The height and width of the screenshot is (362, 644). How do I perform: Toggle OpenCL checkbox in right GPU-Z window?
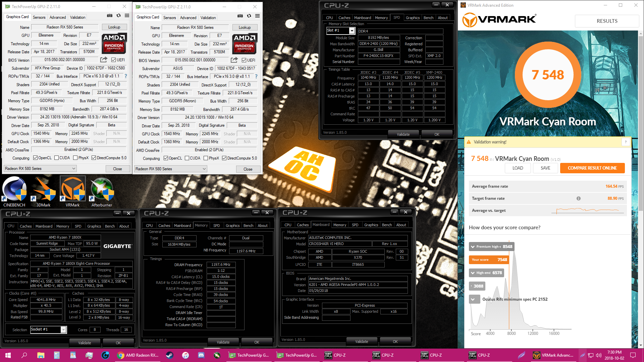(x=166, y=158)
